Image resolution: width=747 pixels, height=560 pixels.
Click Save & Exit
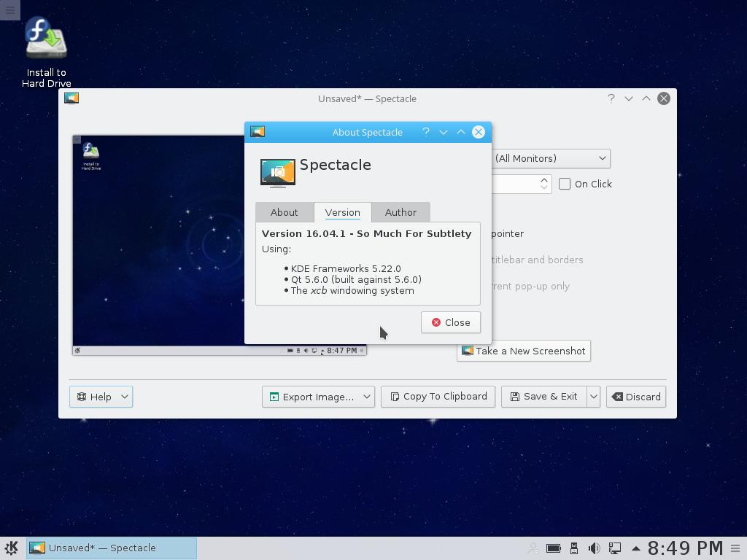[x=543, y=397]
